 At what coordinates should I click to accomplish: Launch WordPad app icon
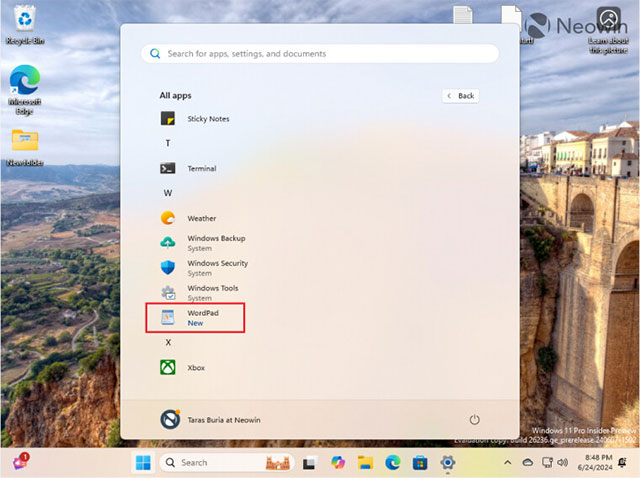[x=168, y=318]
